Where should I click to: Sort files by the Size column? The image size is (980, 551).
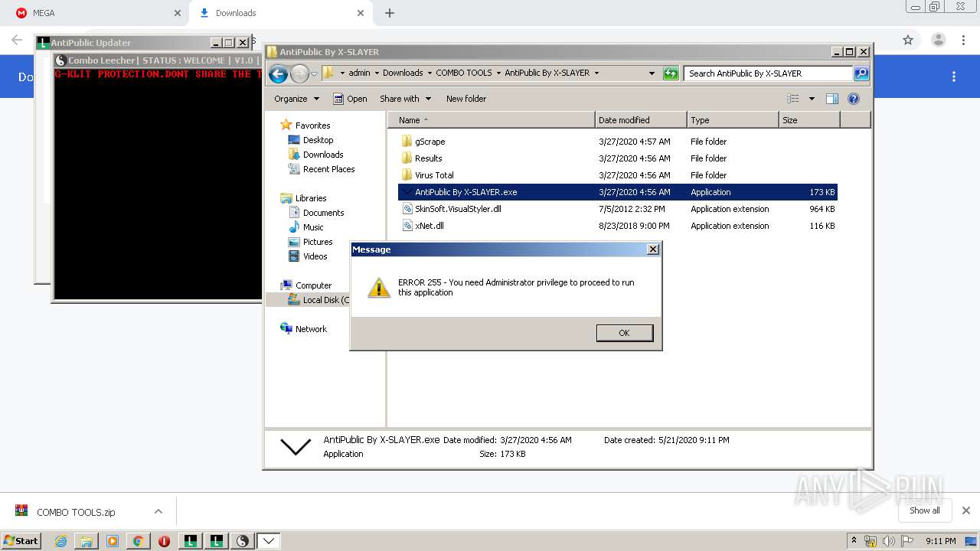(809, 120)
